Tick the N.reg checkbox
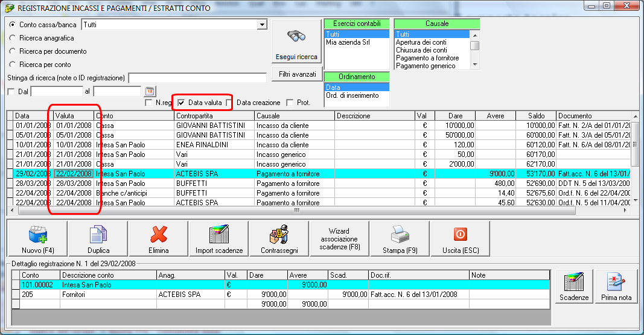 pyautogui.click(x=148, y=103)
